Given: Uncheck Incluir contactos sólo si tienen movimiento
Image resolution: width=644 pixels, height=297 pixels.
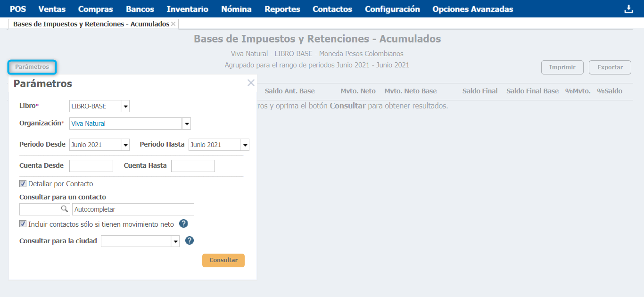Looking at the screenshot, I should (x=23, y=224).
